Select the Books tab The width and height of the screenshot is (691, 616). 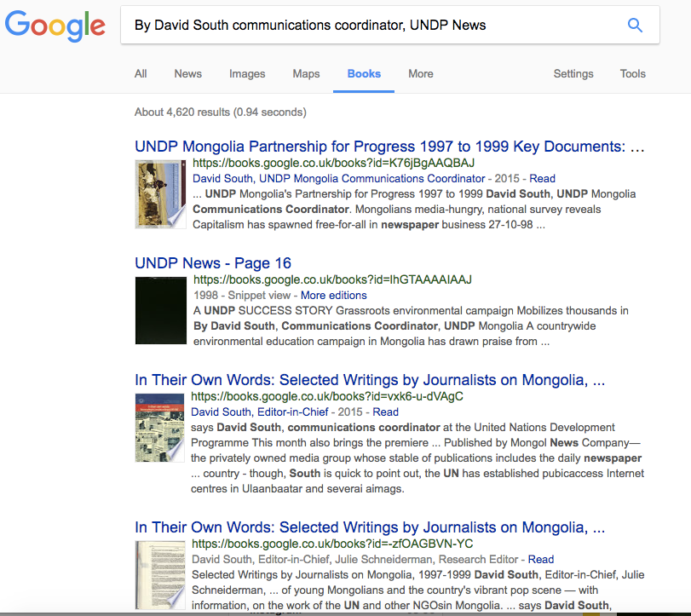[x=364, y=74]
